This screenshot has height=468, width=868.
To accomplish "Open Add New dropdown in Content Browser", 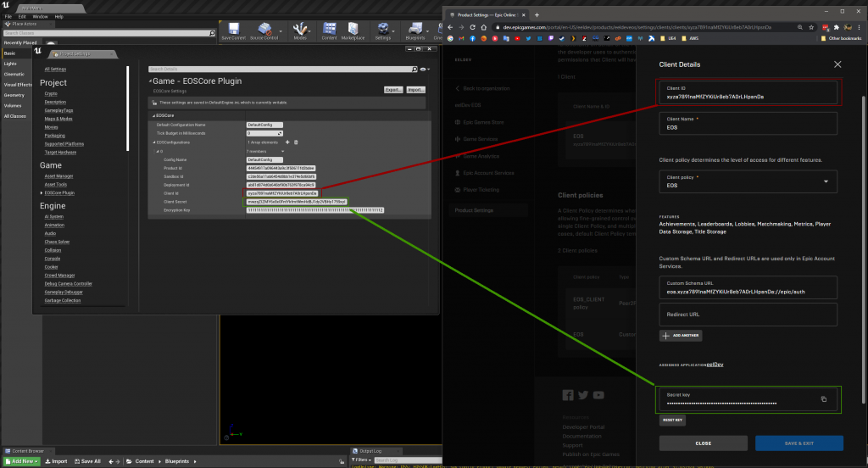I will point(22,461).
